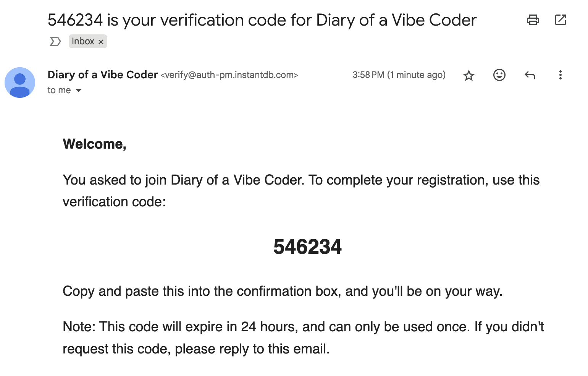Open the email in a new window
This screenshot has height=376, width=588.
coord(560,20)
